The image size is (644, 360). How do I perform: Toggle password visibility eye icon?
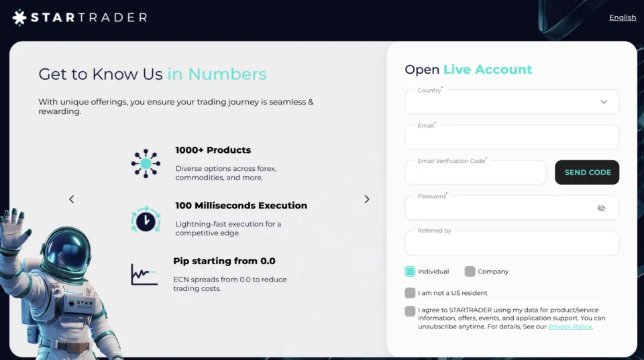pyautogui.click(x=601, y=208)
